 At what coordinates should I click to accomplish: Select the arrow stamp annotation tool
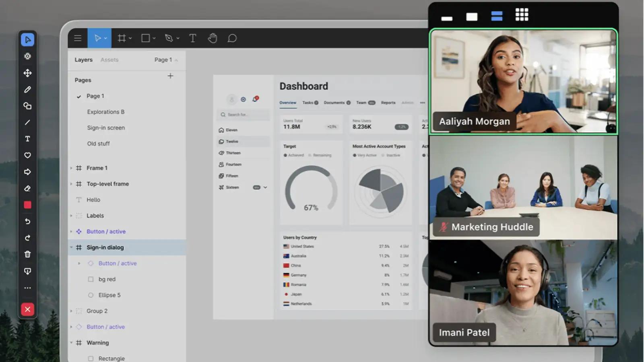[x=27, y=172]
